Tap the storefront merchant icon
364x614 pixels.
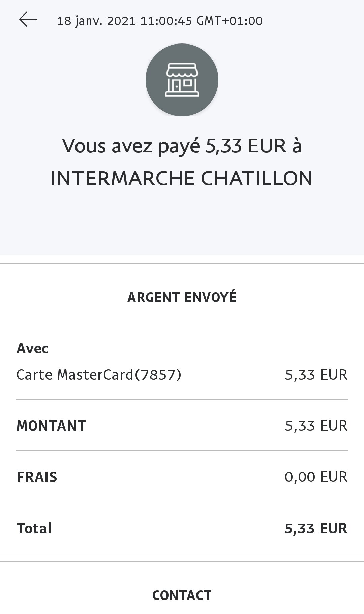pyautogui.click(x=182, y=80)
